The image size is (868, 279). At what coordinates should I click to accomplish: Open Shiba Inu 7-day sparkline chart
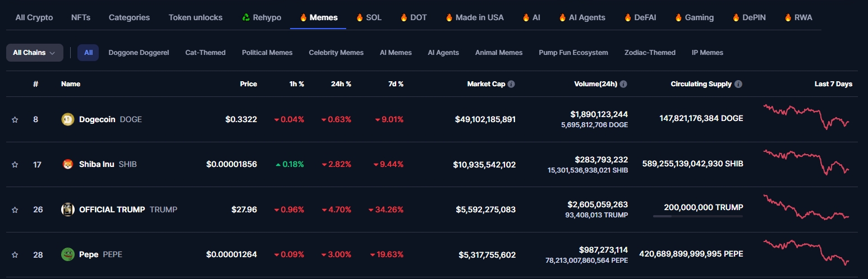(806, 162)
